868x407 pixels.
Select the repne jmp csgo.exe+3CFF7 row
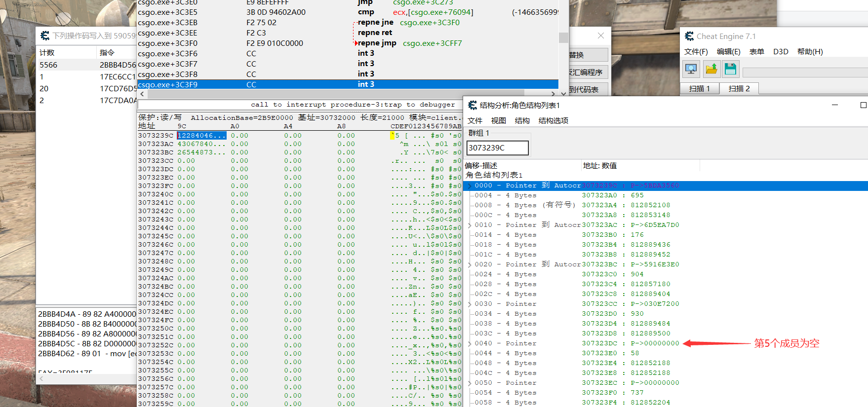tap(348, 43)
